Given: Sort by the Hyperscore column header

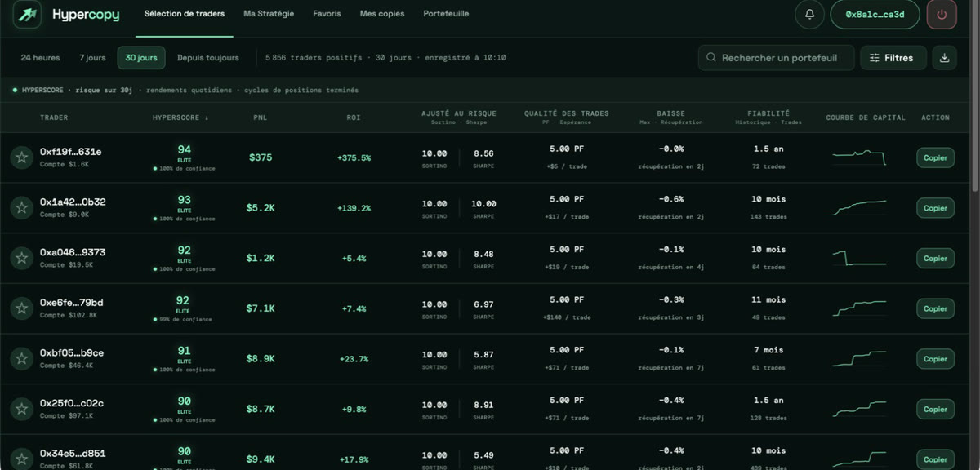Looking at the screenshot, I should click(x=180, y=117).
